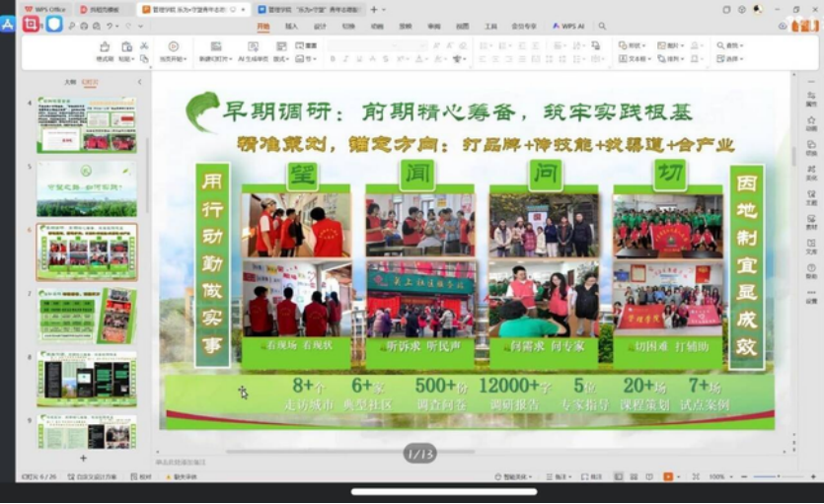824x504 pixels.
Task: Collapse the slide thumbnail panel arrow
Action: tap(139, 82)
